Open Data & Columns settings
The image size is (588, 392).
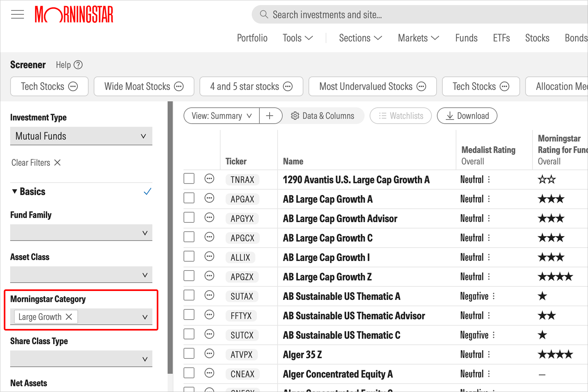tap(322, 116)
